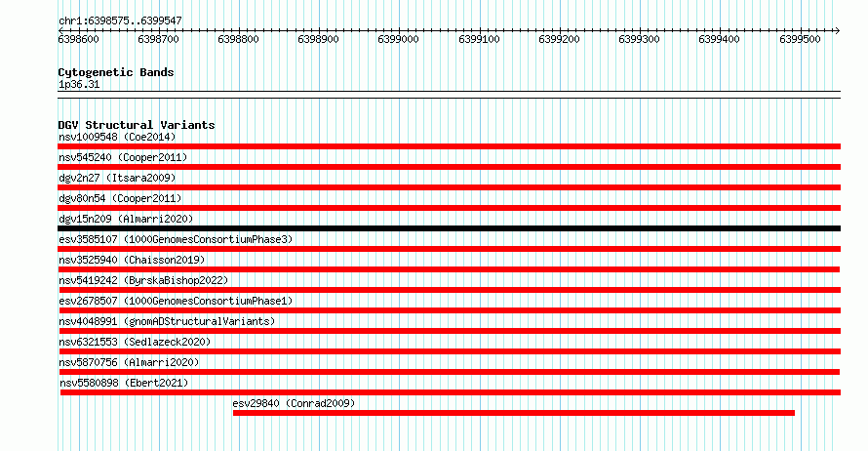Open nsv6321553 (Sedlazeck2020) label
Screen dimensions: 868x451
[135, 342]
